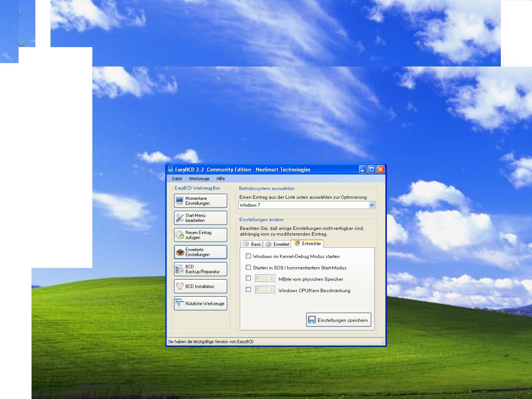The width and height of the screenshot is (532, 399).
Task: Open Start-Menü bearbeiten tool
Action: (201, 218)
